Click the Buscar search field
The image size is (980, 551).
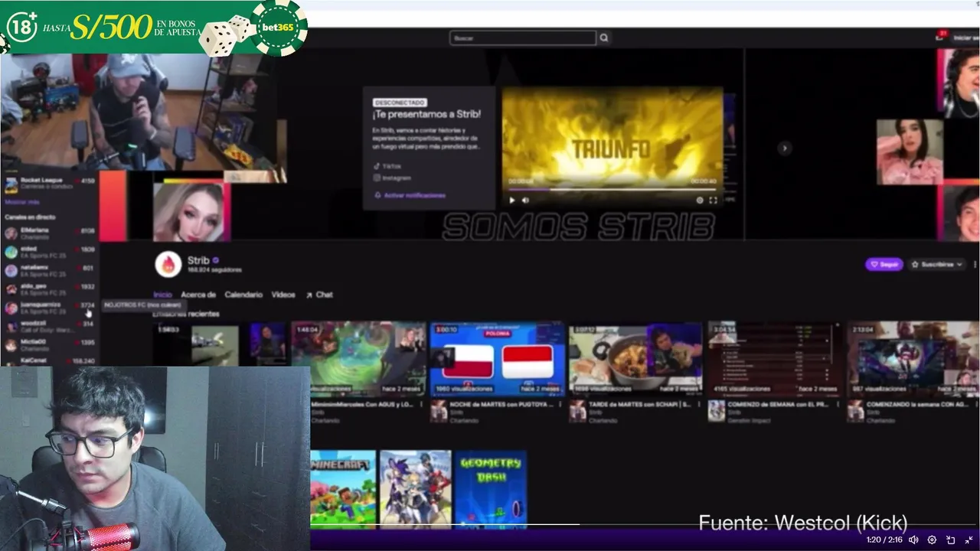(523, 37)
